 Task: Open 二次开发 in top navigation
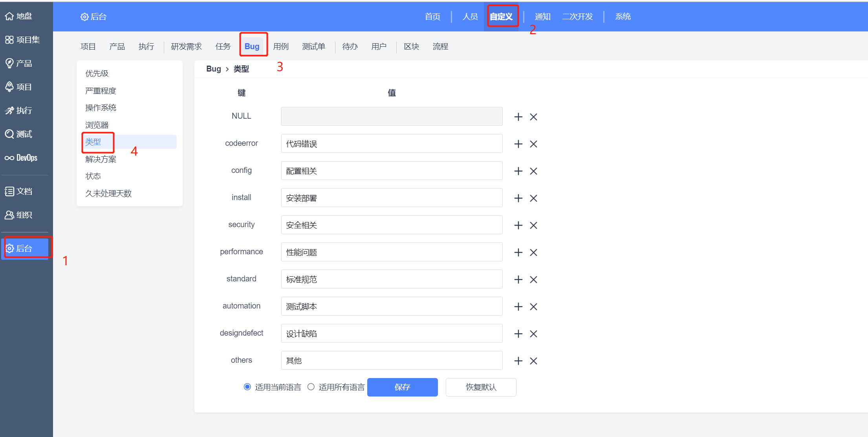[577, 17]
